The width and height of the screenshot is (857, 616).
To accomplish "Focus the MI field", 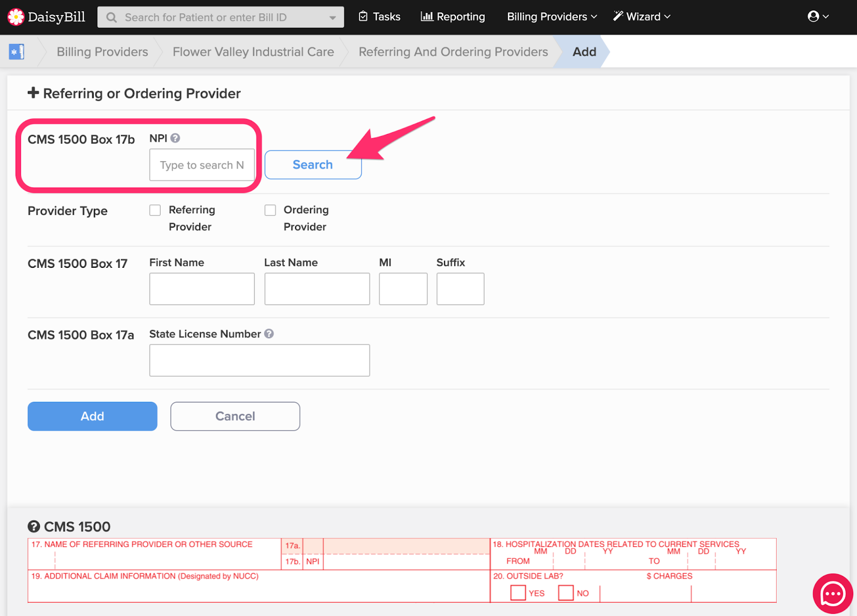I will click(403, 289).
